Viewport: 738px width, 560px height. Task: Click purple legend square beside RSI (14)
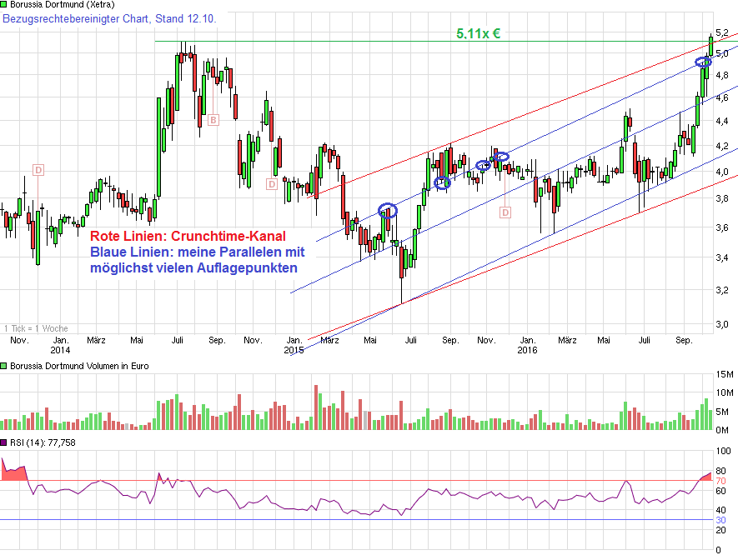point(3,442)
